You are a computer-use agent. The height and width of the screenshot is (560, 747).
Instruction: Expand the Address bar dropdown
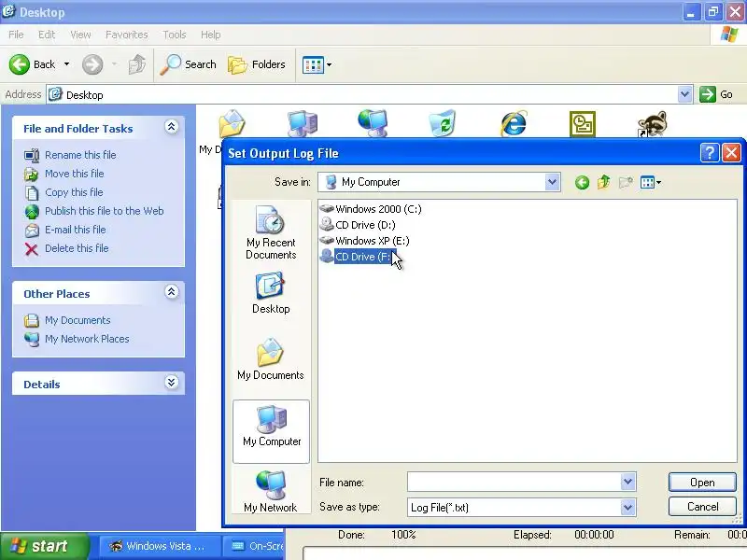[684, 94]
